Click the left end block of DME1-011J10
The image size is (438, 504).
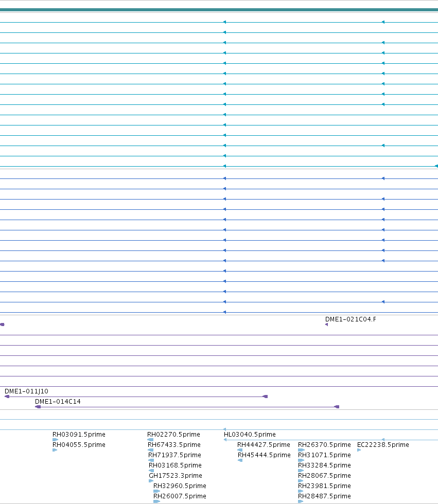[x=7, y=397]
